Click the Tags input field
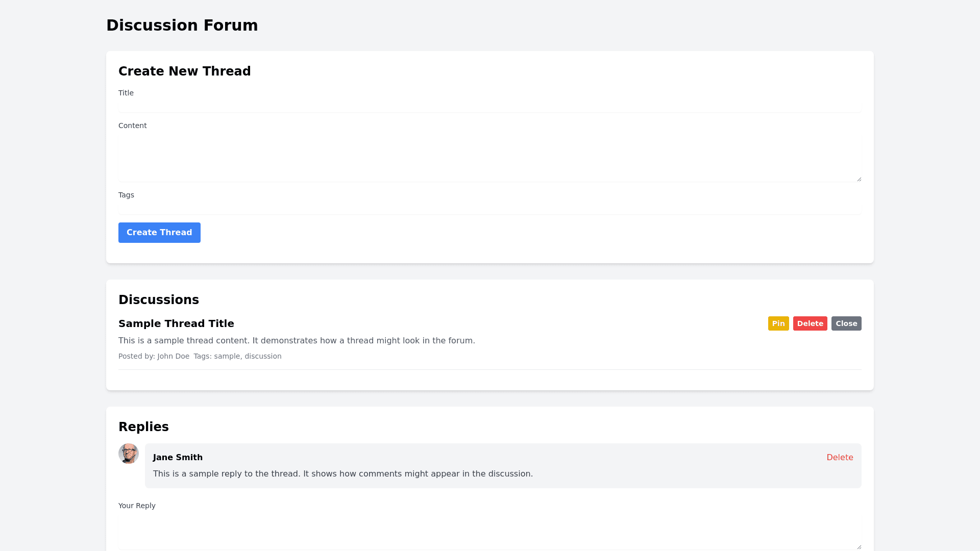Viewport: 980px width, 551px height. coord(489,208)
